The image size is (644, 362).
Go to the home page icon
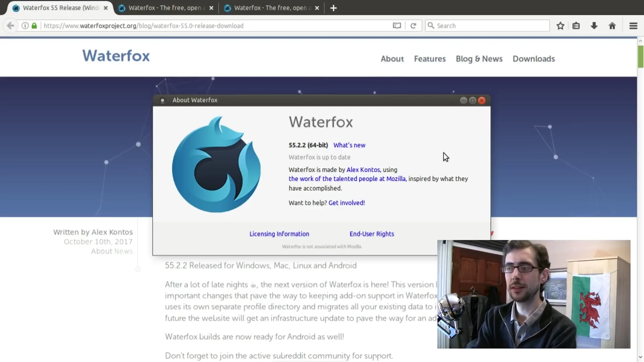pos(612,26)
